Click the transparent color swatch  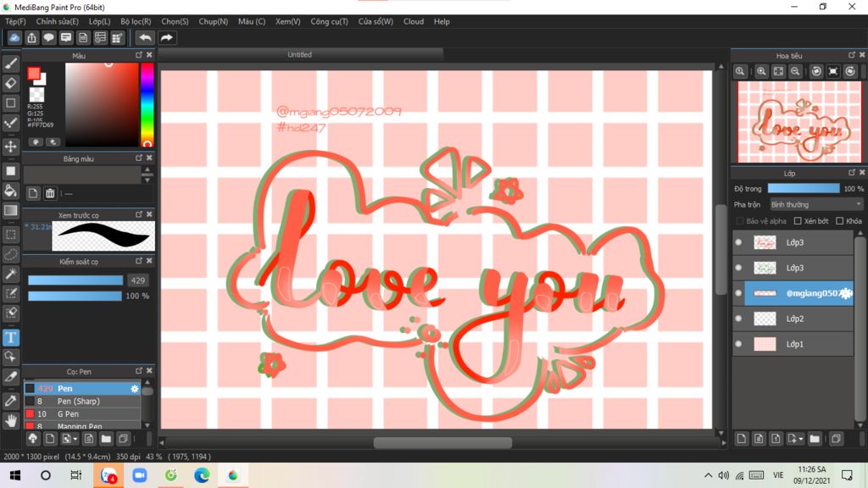click(36, 95)
